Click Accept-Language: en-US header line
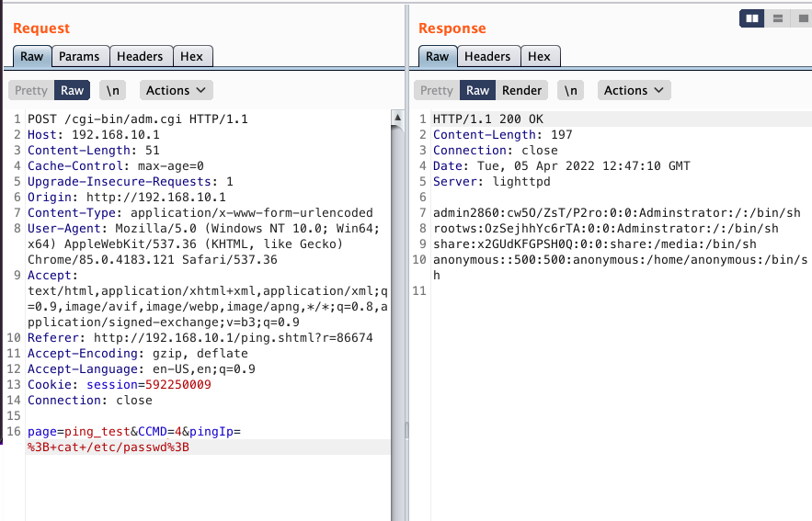812x521 pixels. [x=142, y=368]
